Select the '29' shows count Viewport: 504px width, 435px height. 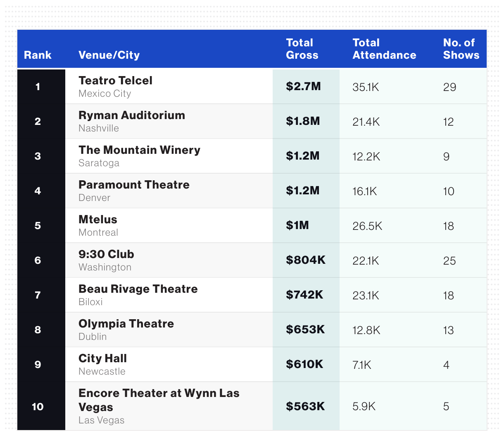pyautogui.click(x=449, y=87)
